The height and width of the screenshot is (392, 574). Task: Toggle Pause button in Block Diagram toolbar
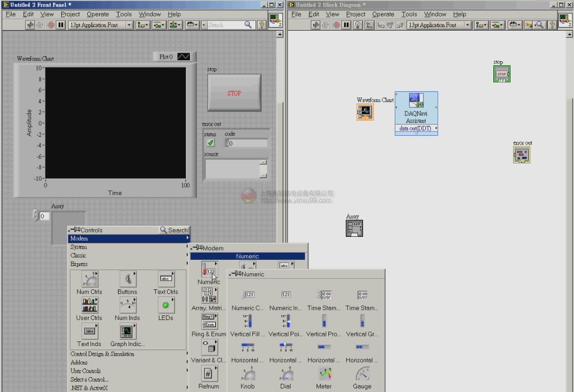click(x=347, y=25)
